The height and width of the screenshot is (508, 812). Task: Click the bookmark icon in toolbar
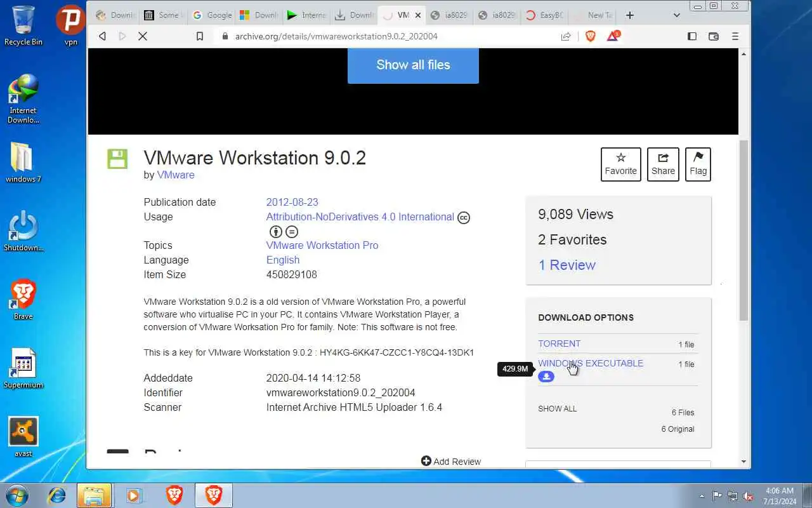pos(200,36)
